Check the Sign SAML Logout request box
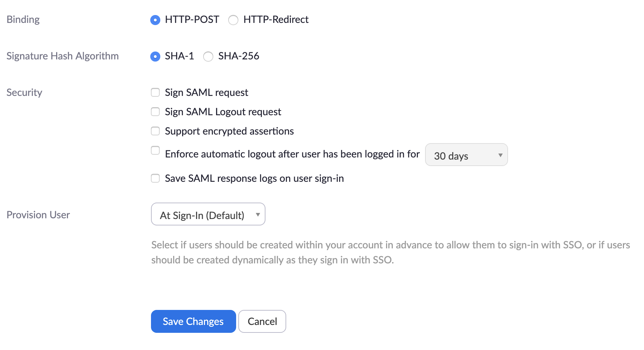The height and width of the screenshot is (350, 644). coord(155,112)
